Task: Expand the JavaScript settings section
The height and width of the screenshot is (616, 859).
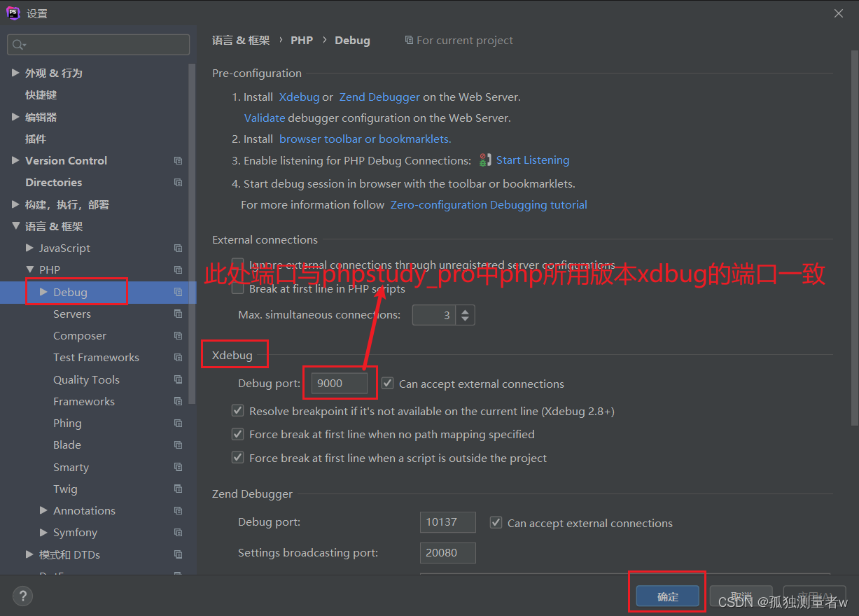Action: pyautogui.click(x=29, y=248)
